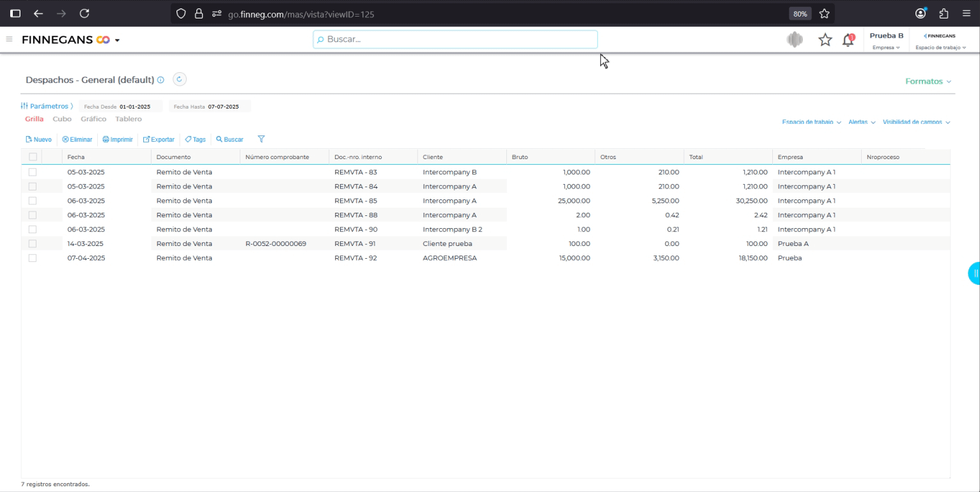The height and width of the screenshot is (492, 980).
Task: Click the shield tracking protection icon
Action: click(x=181, y=13)
